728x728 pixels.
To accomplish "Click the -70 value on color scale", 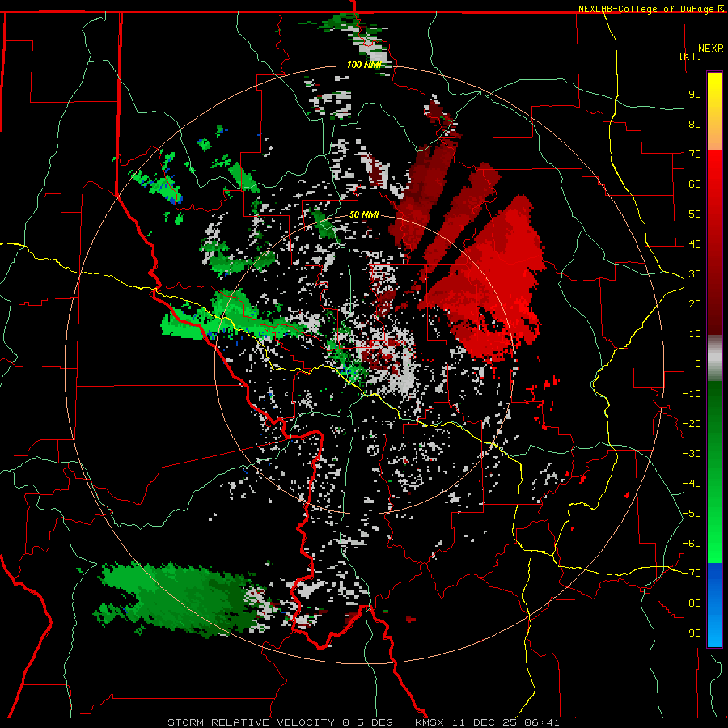I will click(692, 574).
